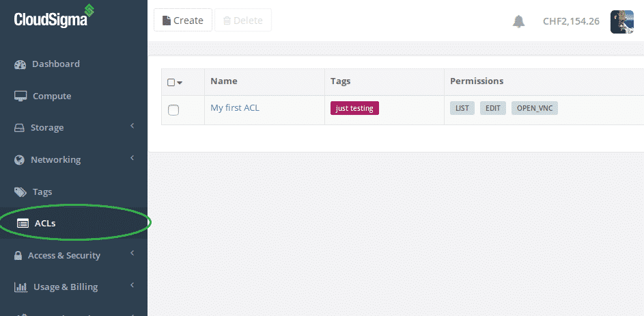Click the EDIT permission badge
644x316 pixels.
click(493, 108)
